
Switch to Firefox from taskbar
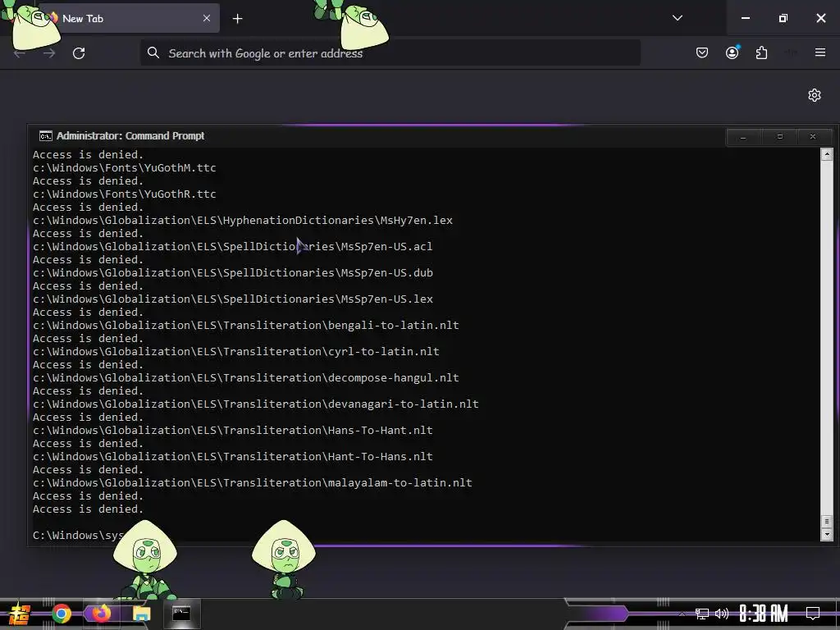pyautogui.click(x=101, y=614)
